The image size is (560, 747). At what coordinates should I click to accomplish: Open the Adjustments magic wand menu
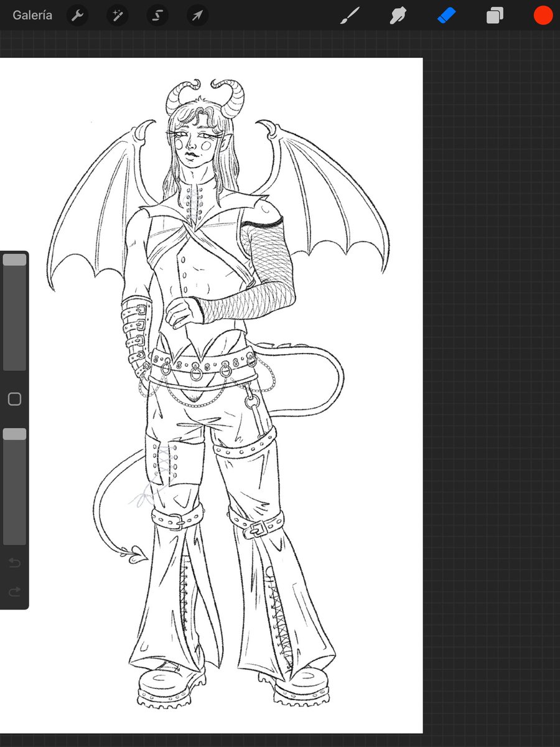coord(117,16)
